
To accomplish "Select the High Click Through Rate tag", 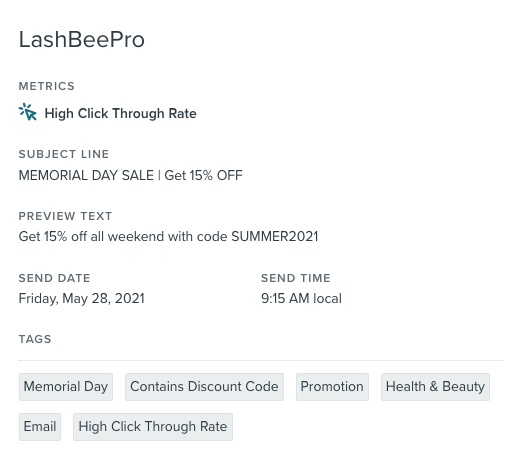I will pos(153,427).
